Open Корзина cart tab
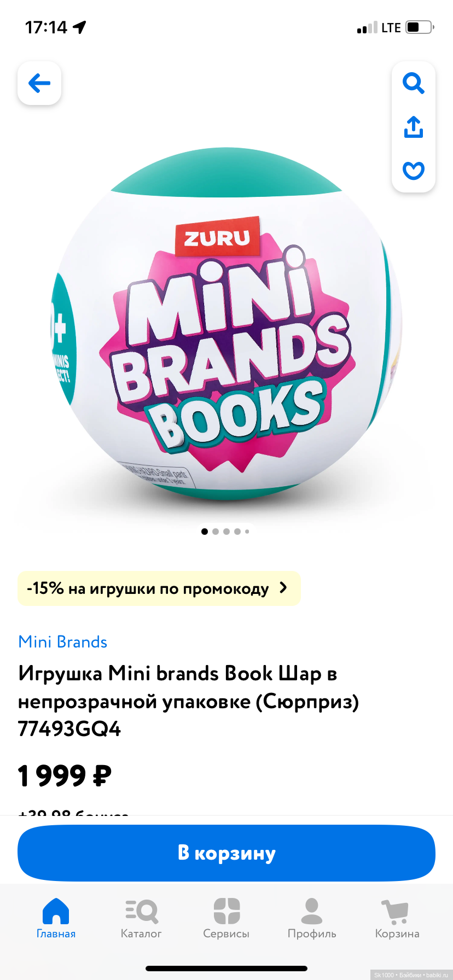The width and height of the screenshot is (453, 980). pyautogui.click(x=397, y=918)
